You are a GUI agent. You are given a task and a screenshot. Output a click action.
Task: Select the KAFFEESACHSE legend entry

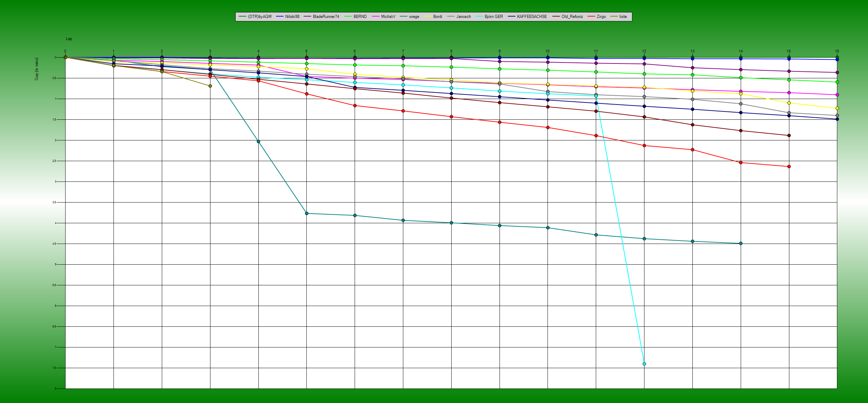coord(527,17)
